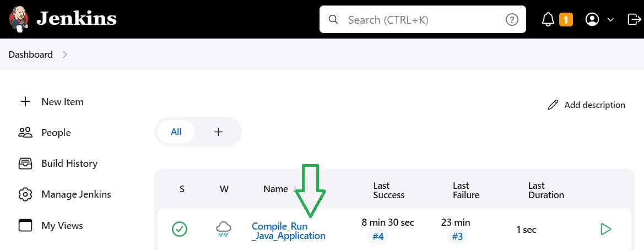
Task: Open the search help question mark icon
Action: pyautogui.click(x=512, y=19)
